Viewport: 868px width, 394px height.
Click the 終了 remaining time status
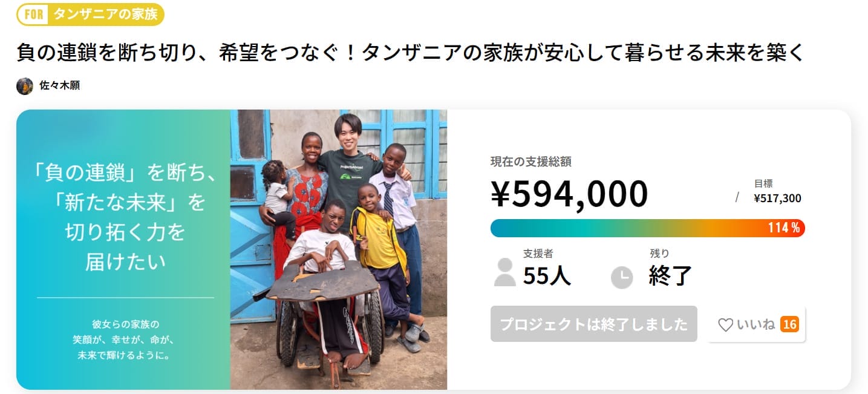(670, 275)
